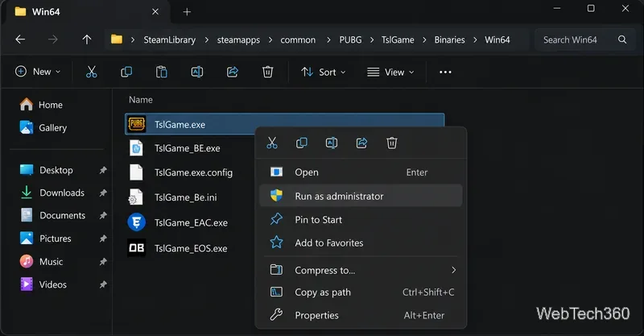Select Open in the context menu
644x336 pixels.
coord(361,172)
